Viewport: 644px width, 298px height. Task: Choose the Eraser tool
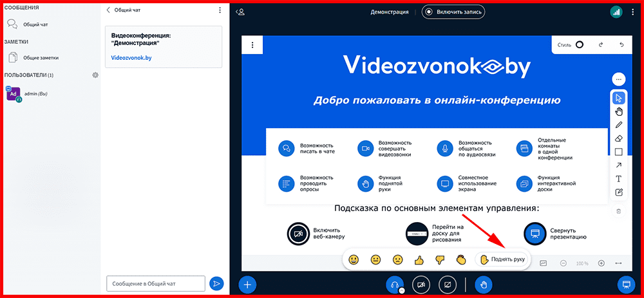pos(618,138)
